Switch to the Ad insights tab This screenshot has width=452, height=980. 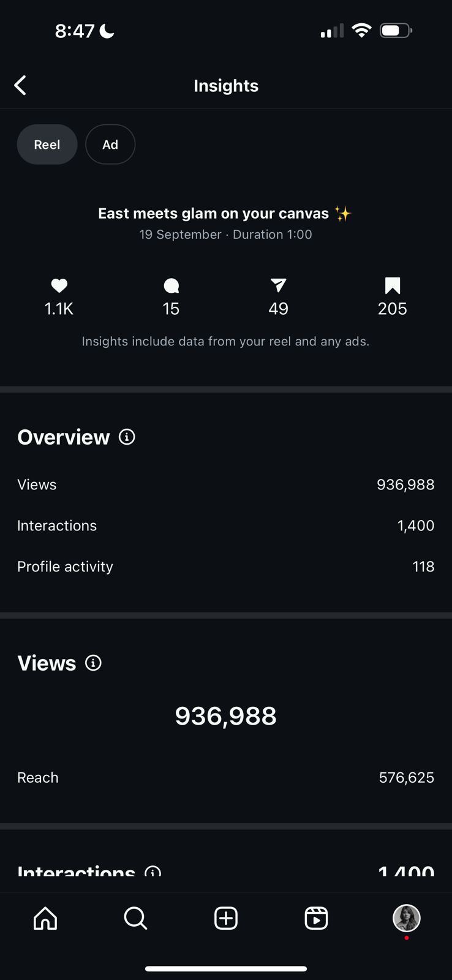[x=110, y=145]
